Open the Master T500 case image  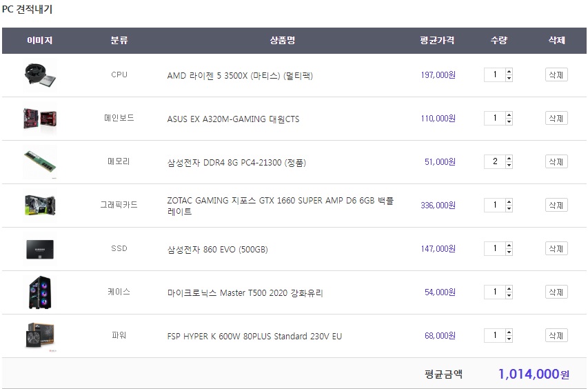pos(40,292)
